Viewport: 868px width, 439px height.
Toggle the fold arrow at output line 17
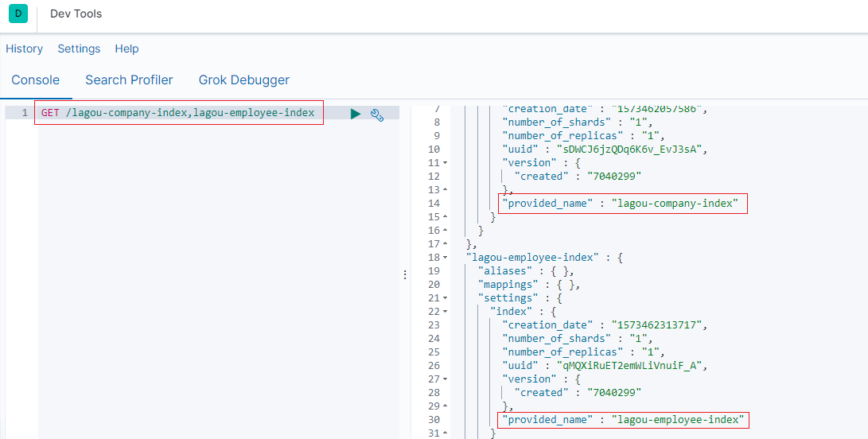(445, 244)
